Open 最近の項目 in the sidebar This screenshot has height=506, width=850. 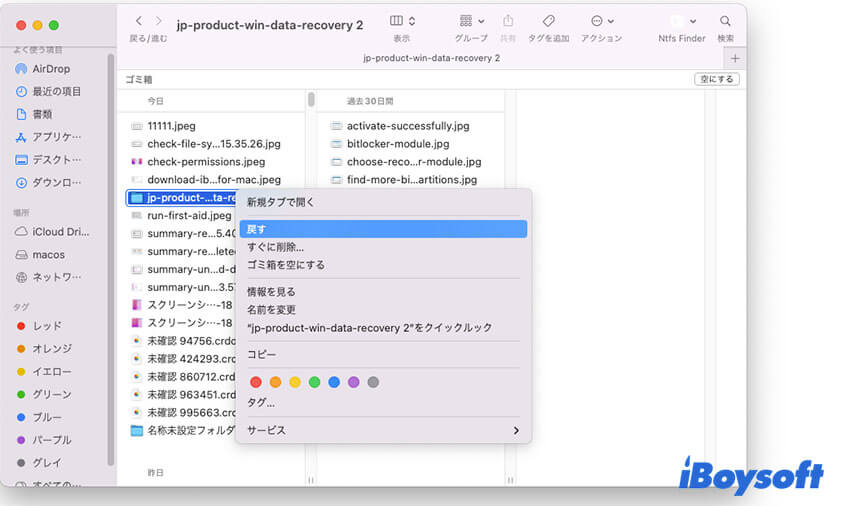[48, 91]
